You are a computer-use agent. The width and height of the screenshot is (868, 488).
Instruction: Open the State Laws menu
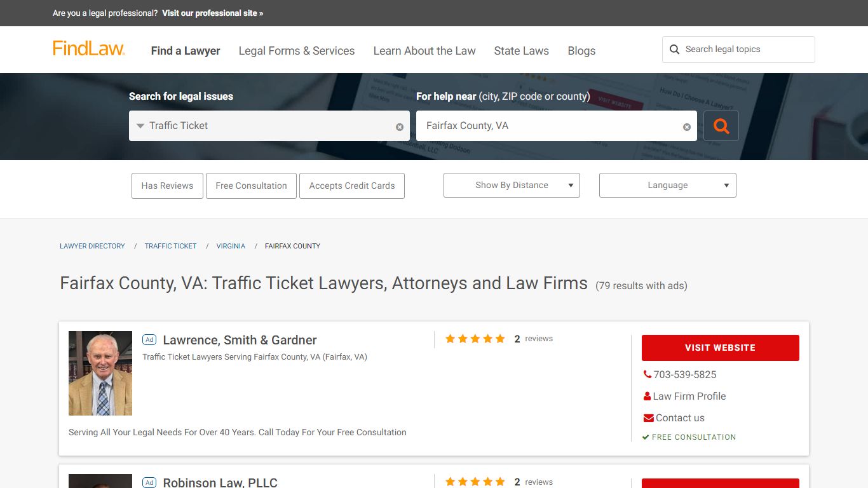click(522, 51)
